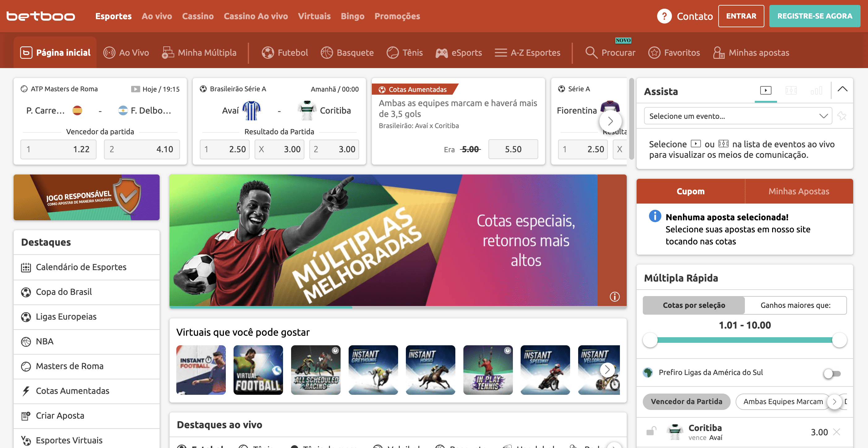Show more market filter chips arrow

834,402
